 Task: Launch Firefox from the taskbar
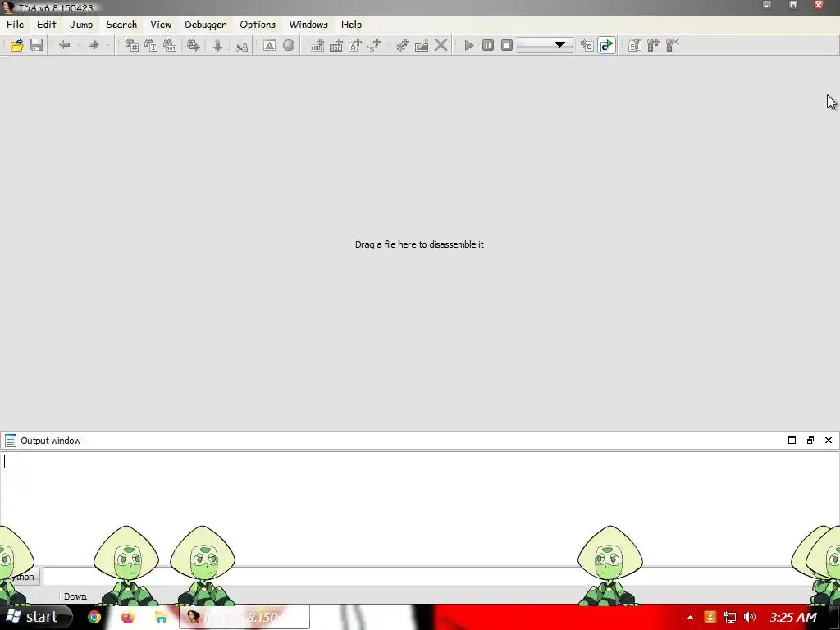(127, 617)
